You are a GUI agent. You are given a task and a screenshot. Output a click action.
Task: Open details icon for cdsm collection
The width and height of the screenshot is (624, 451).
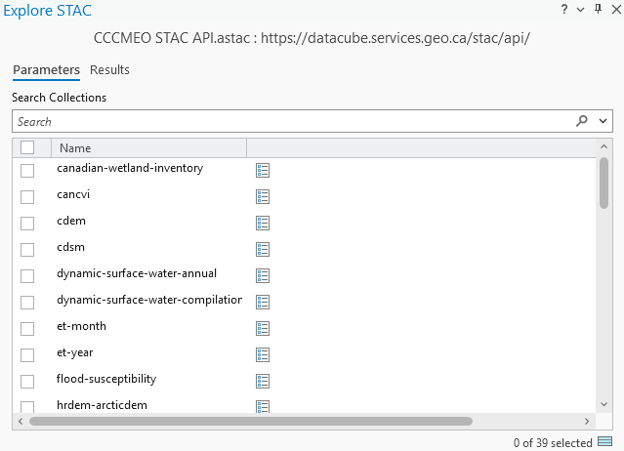tap(263, 249)
